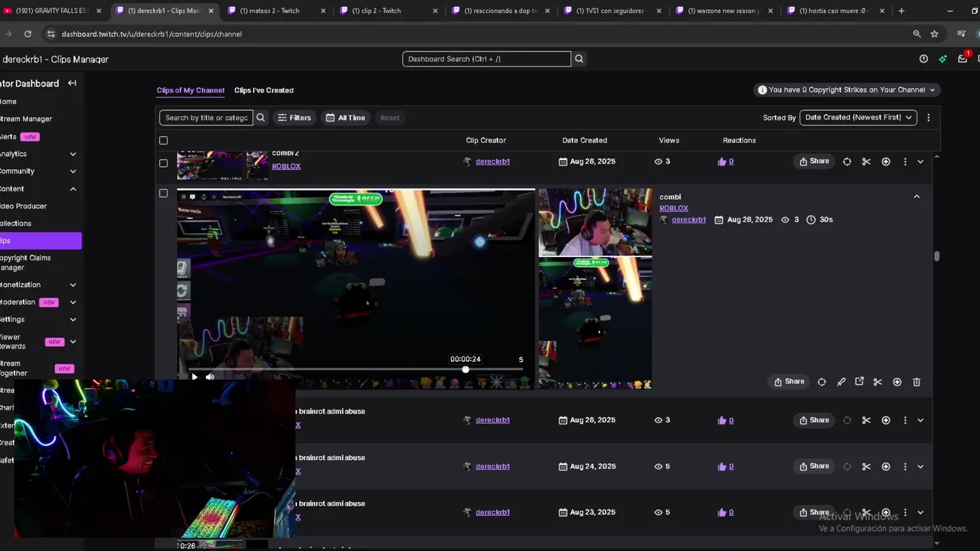Open the green sparkle icon in header
This screenshot has height=551, width=980.
[942, 59]
